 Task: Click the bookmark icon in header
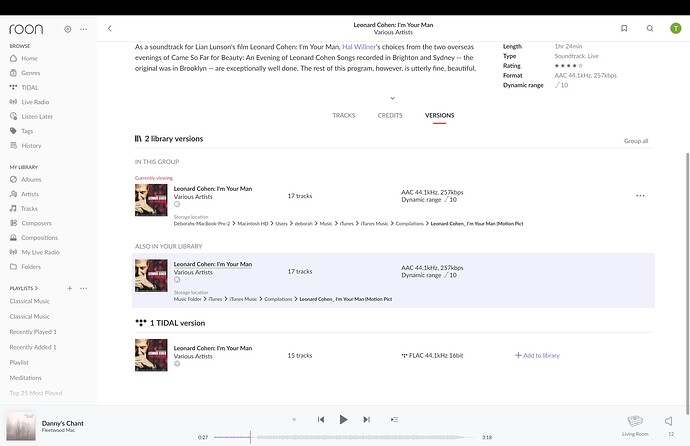click(x=624, y=29)
